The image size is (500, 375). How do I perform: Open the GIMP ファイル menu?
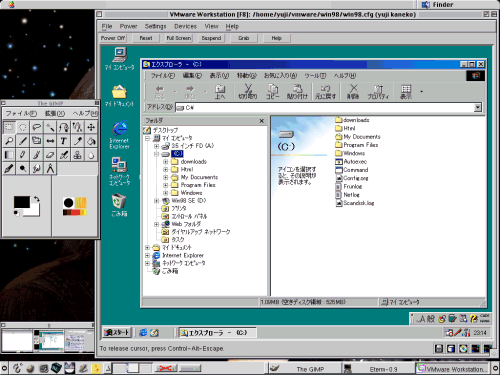click(21, 113)
